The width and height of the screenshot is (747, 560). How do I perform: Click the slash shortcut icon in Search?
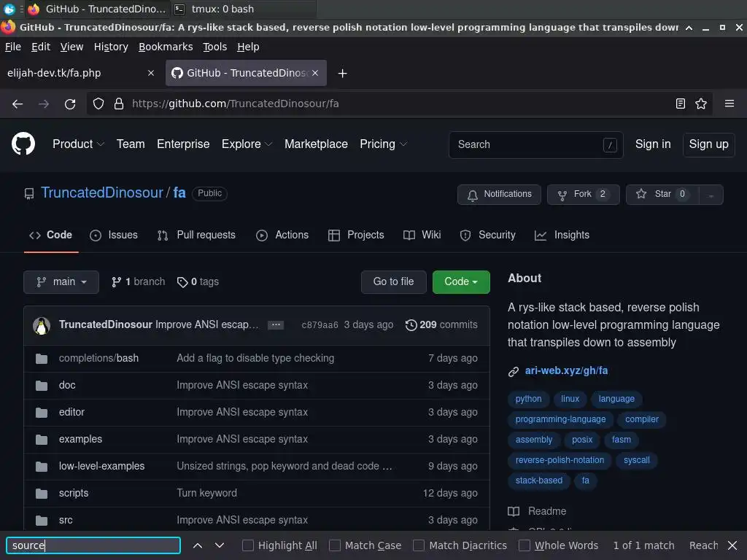point(610,145)
